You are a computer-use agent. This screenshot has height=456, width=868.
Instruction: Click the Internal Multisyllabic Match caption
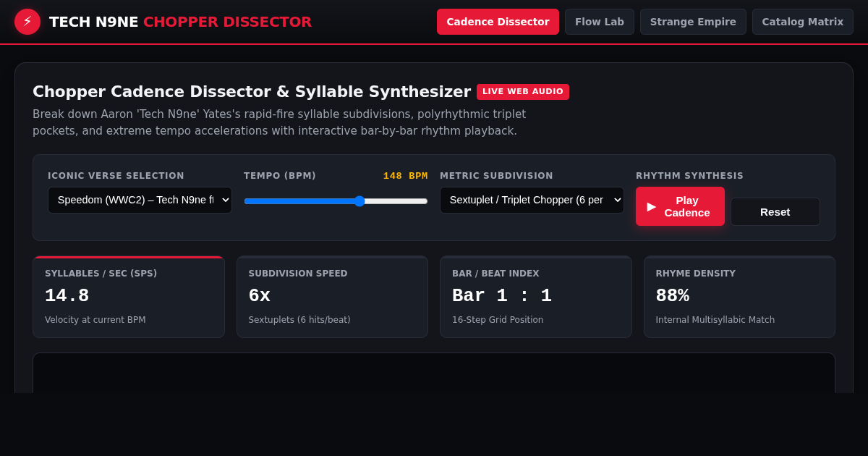[715, 320]
